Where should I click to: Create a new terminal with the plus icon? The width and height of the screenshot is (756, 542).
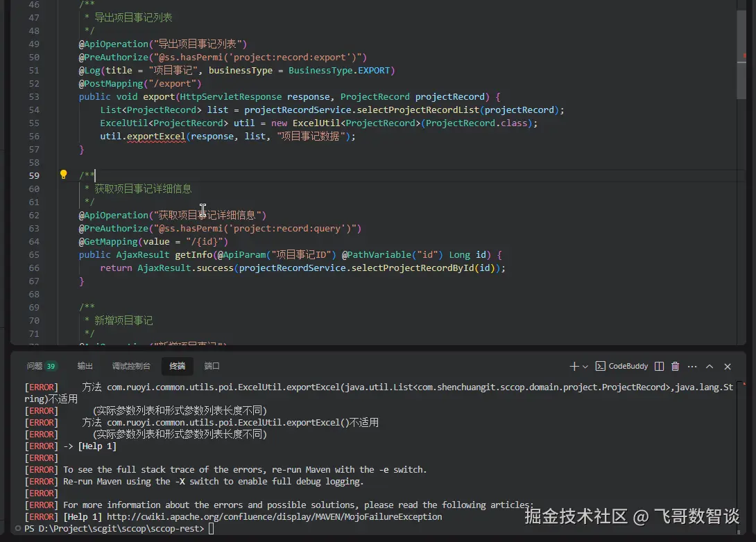(574, 367)
